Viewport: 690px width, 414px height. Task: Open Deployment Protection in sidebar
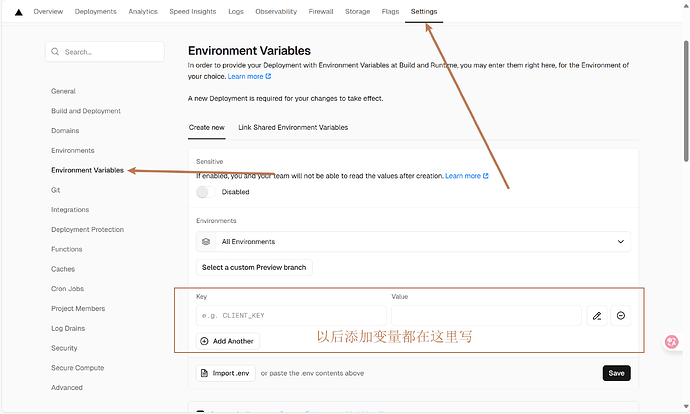(x=88, y=230)
